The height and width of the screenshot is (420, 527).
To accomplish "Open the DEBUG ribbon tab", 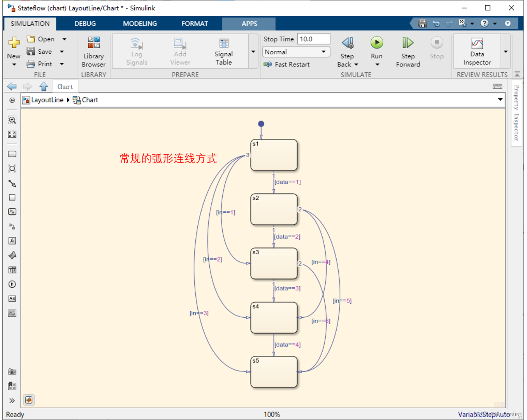I will (85, 23).
